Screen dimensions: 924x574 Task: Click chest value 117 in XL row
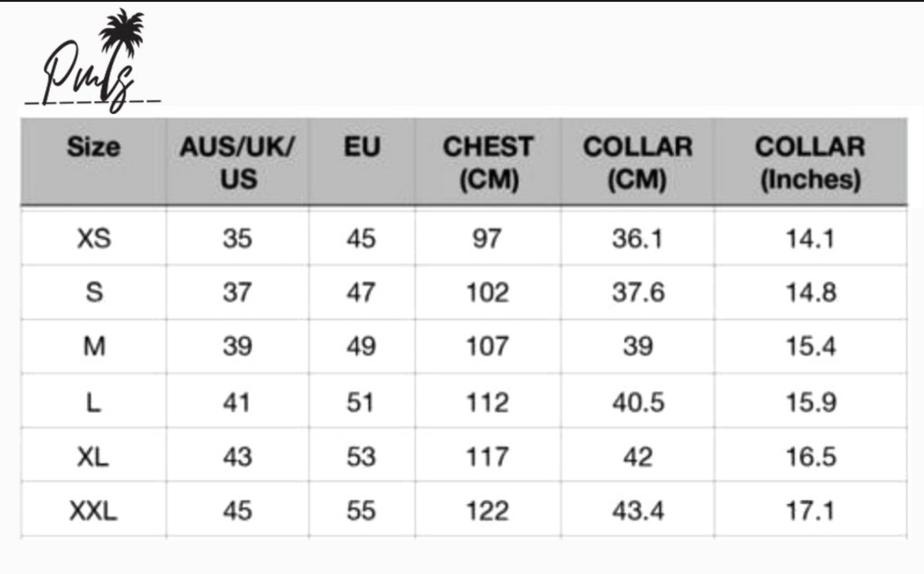pos(487,457)
